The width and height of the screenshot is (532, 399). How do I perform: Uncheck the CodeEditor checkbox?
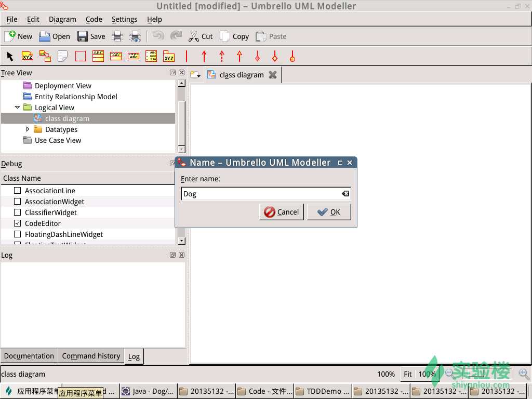[17, 223]
